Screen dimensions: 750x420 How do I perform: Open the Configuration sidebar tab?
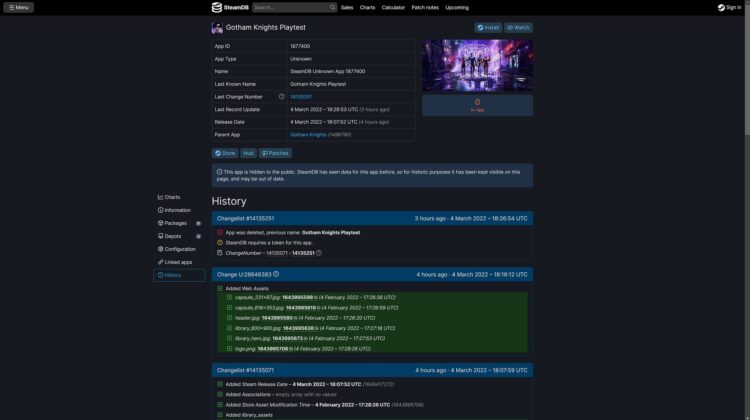[179, 249]
